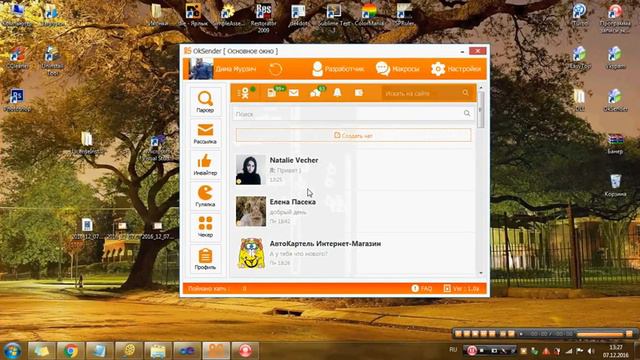Click magnifier in orange site search field

click(466, 93)
